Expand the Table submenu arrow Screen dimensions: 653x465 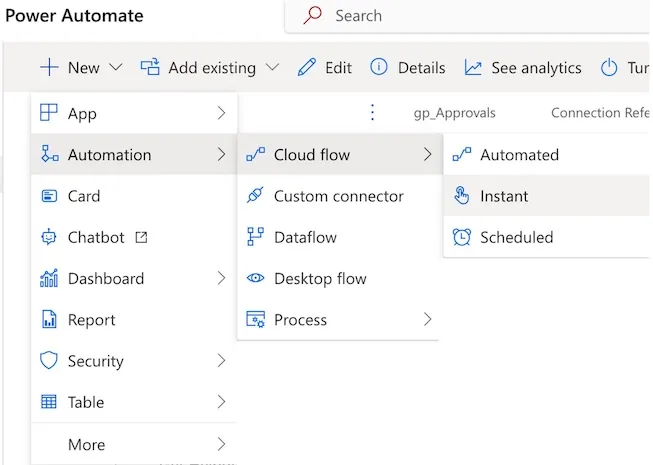click(222, 402)
